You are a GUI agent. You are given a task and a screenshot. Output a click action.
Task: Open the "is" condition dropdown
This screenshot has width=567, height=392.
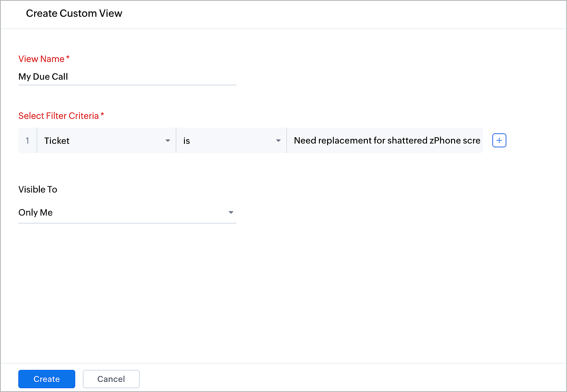231,141
